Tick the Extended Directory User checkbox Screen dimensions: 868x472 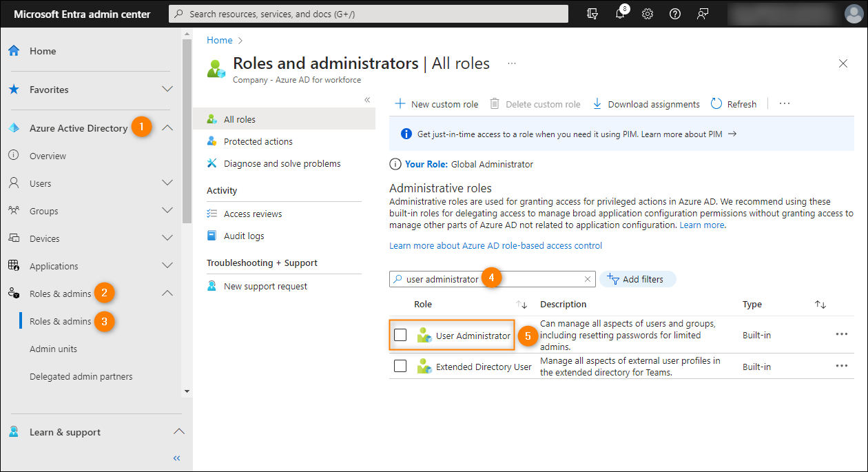pos(400,366)
